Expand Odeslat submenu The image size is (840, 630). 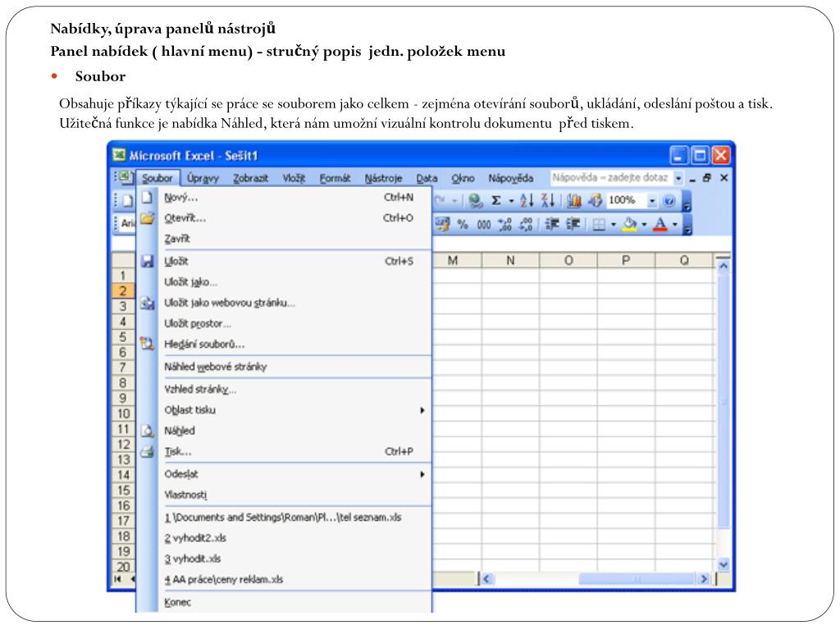[422, 474]
